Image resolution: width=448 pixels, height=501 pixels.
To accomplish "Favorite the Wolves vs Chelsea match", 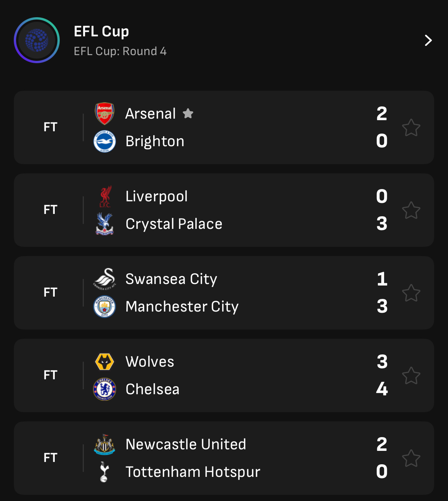I will click(411, 375).
